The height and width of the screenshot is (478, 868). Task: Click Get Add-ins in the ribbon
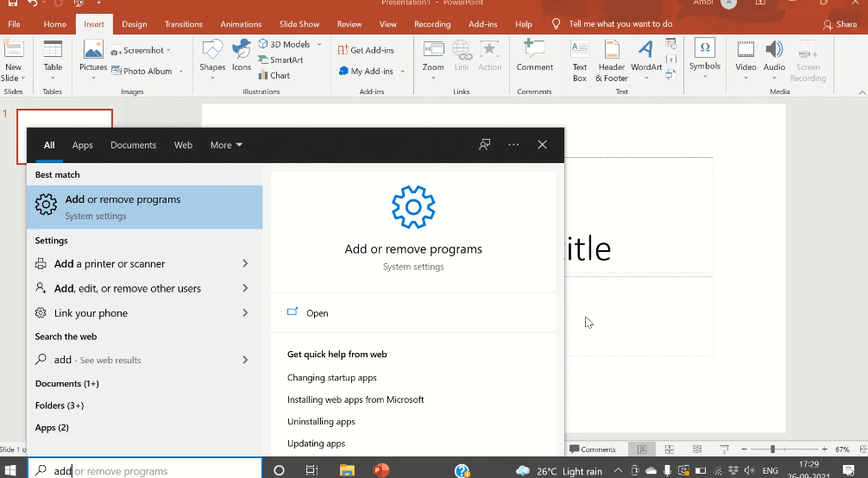pos(366,50)
